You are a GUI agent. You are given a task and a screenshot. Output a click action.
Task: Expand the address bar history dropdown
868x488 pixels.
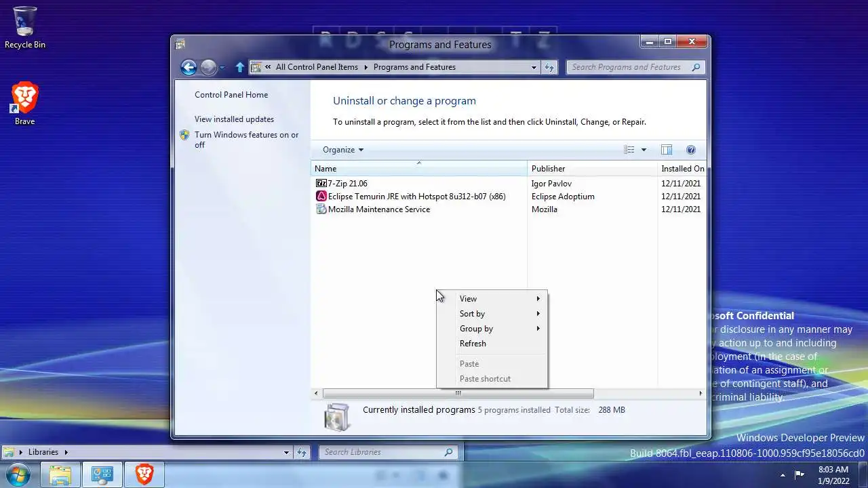coord(534,67)
